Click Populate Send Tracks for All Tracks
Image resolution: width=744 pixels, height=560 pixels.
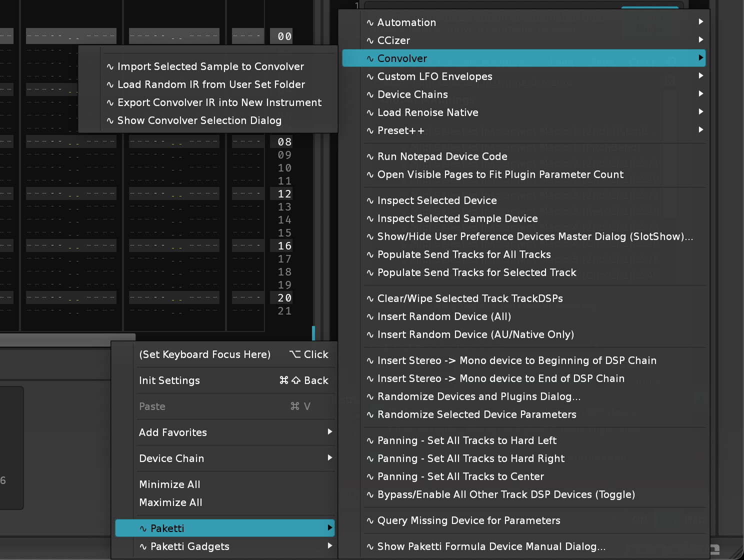[x=463, y=254]
